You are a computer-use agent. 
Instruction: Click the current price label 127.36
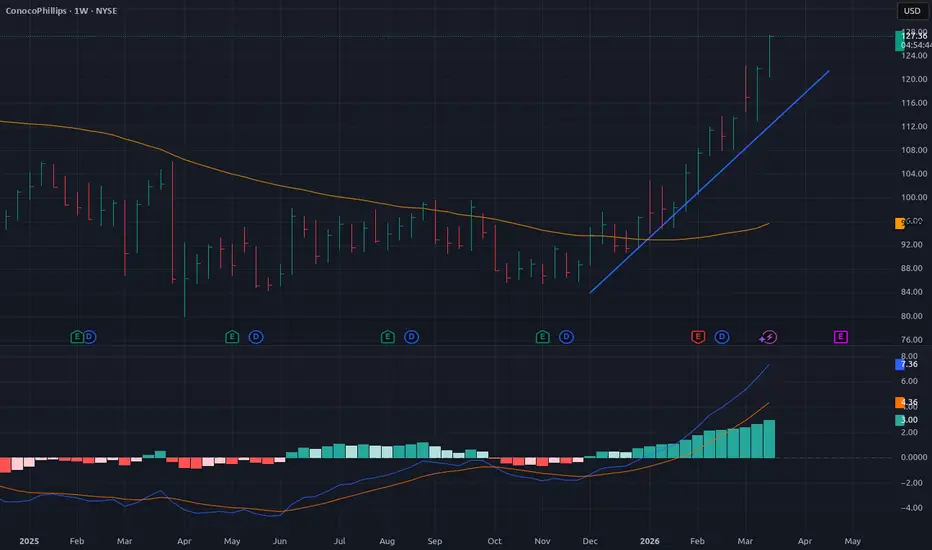(913, 36)
